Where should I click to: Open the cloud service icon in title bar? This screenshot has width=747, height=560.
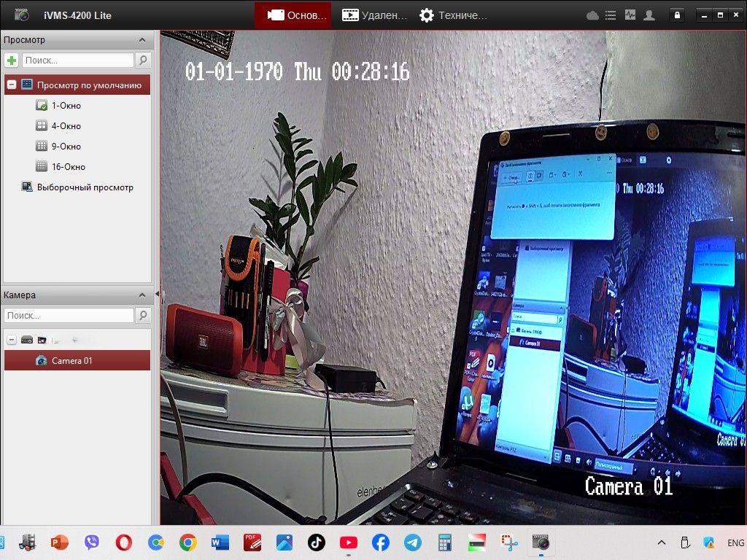[592, 15]
